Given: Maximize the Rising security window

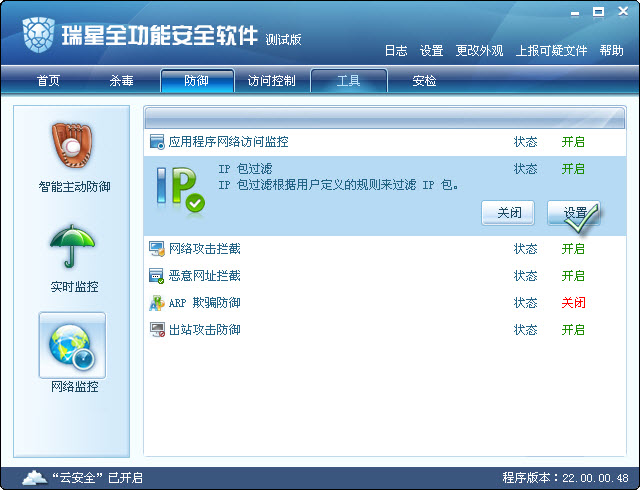Looking at the screenshot, I should tap(598, 12).
